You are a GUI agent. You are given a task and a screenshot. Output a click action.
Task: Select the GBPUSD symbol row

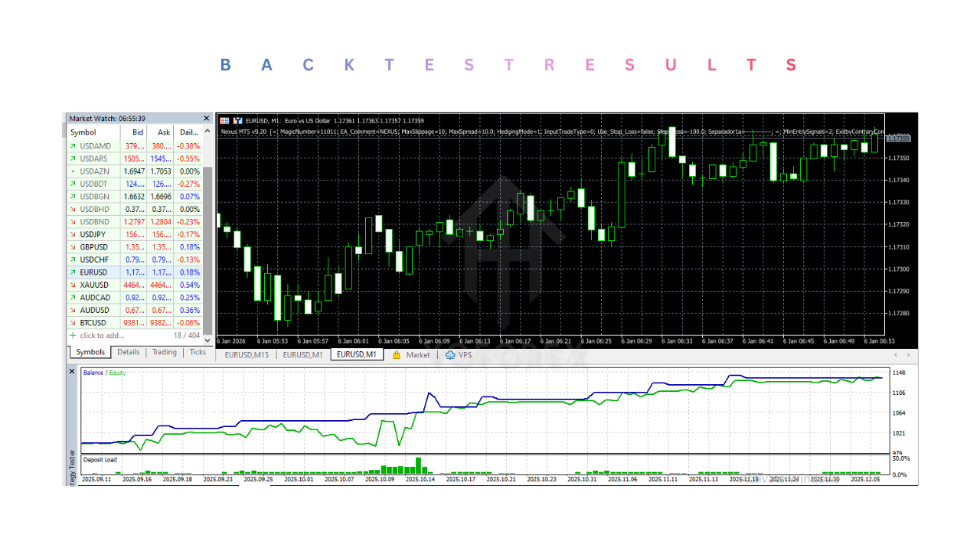[x=95, y=247]
